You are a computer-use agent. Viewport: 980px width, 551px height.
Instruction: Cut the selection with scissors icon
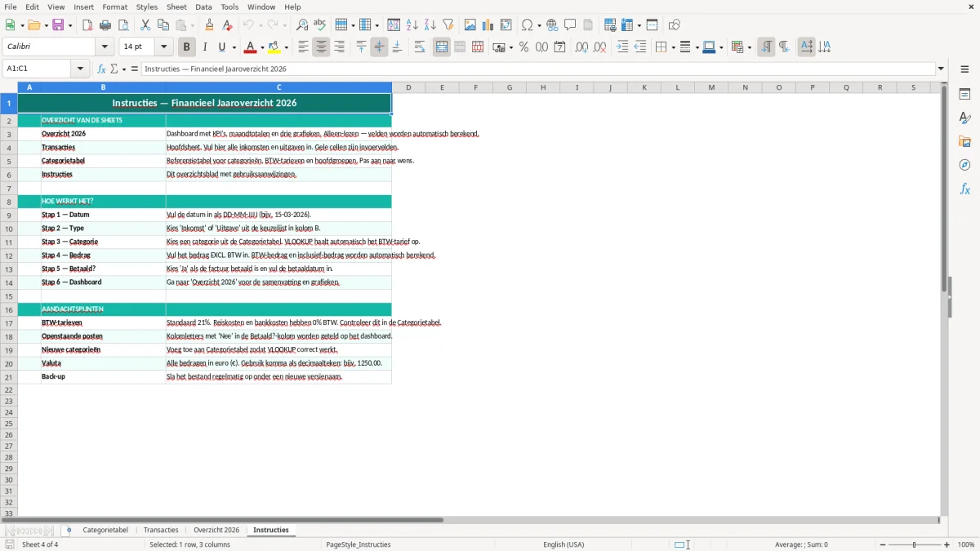[145, 25]
